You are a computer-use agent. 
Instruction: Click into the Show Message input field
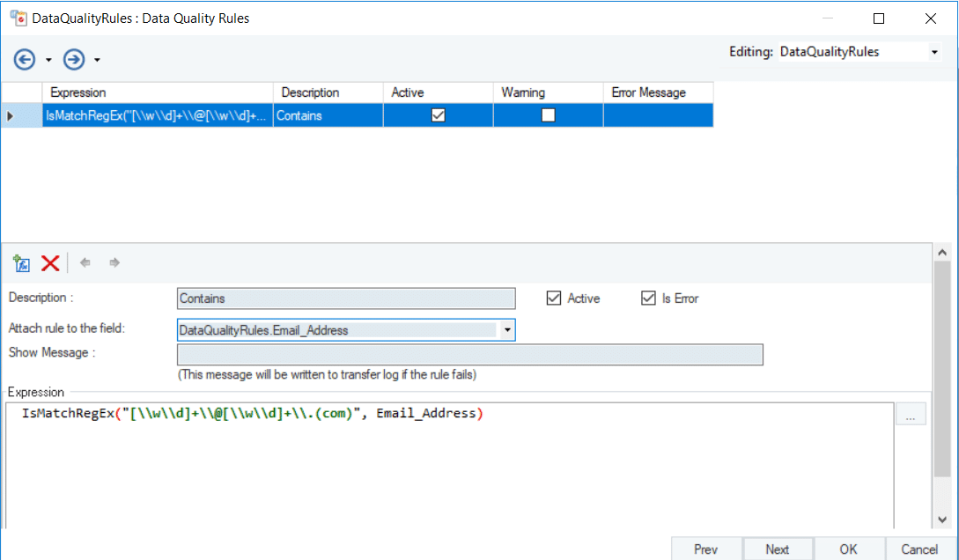469,354
